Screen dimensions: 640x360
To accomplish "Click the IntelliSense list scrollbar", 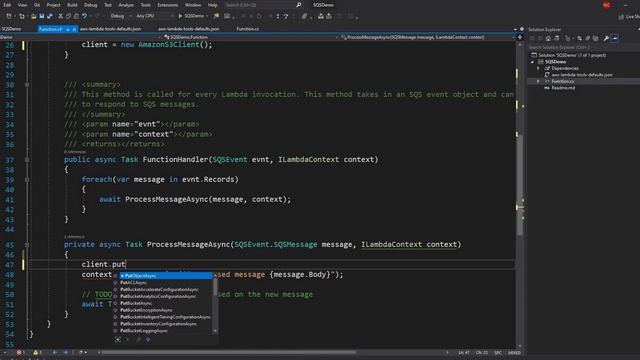I will [x=215, y=303].
